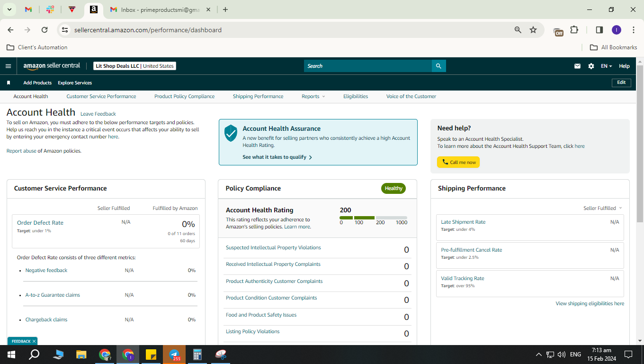Screen dimensions: 644x364
Task: Close the FEEDBACK tab with its X
Action: click(34, 341)
